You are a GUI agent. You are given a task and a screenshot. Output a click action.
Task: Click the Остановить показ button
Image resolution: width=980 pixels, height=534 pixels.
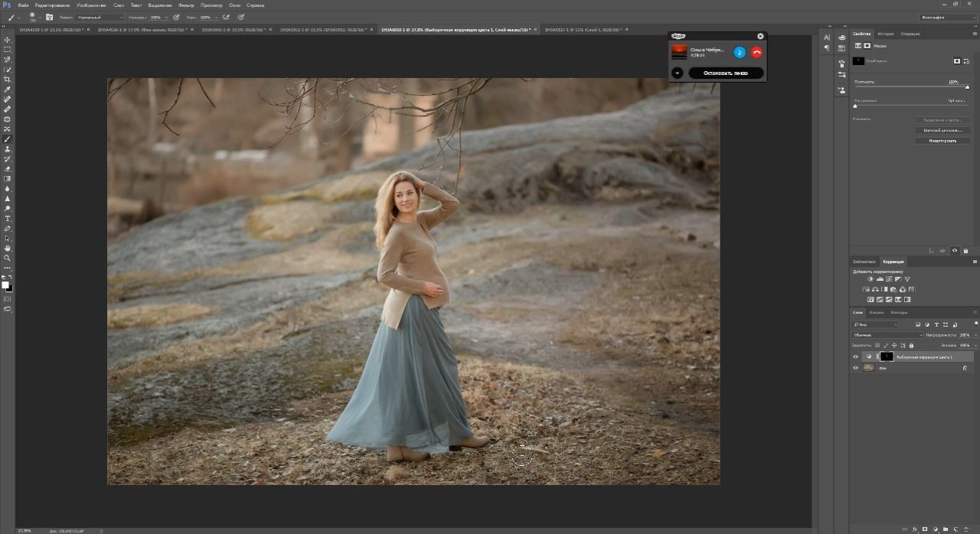click(726, 73)
